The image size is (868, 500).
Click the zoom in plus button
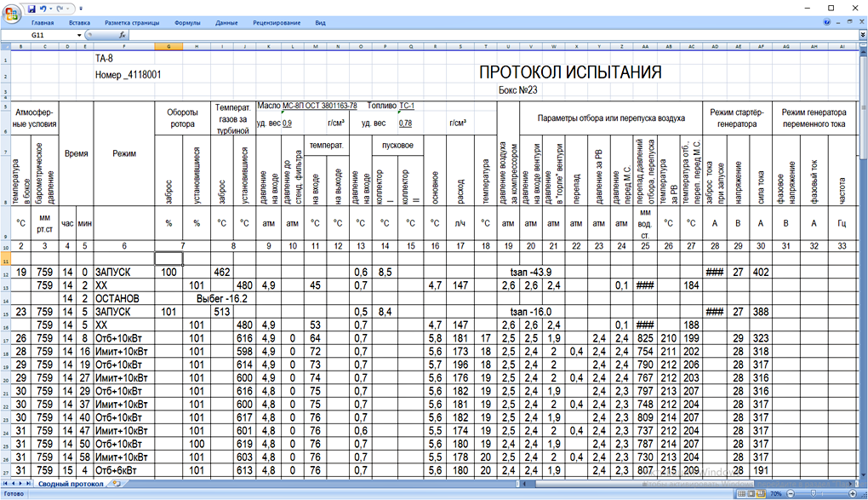click(854, 493)
